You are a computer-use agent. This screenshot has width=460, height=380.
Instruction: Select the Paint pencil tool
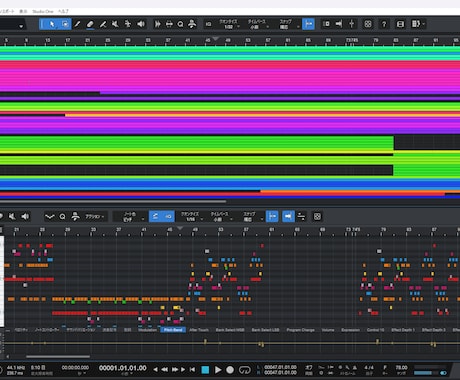tap(77, 24)
